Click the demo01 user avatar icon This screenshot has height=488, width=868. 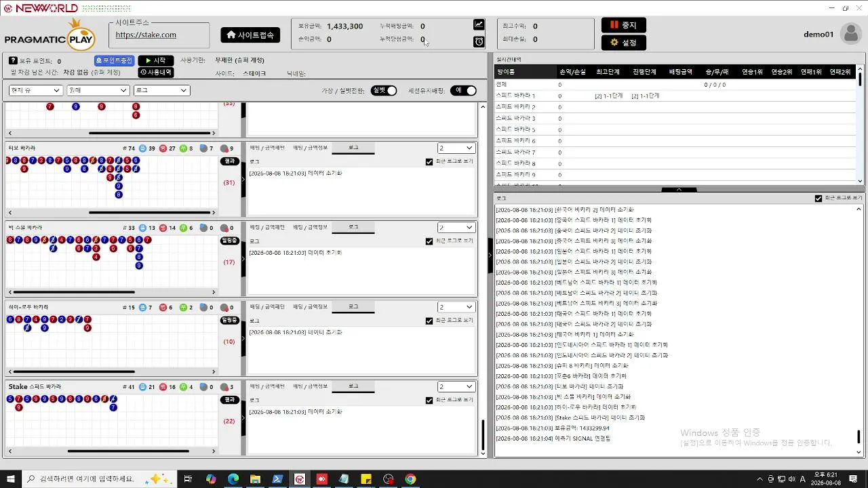(x=850, y=34)
